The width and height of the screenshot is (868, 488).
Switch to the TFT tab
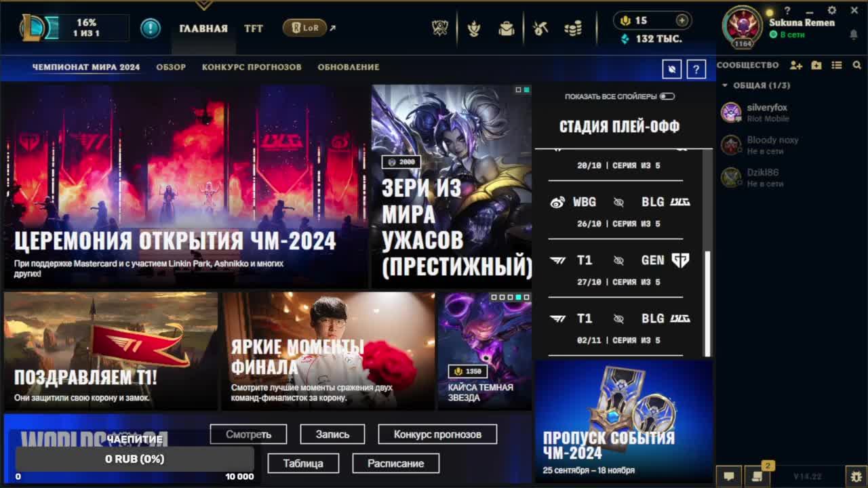click(254, 28)
